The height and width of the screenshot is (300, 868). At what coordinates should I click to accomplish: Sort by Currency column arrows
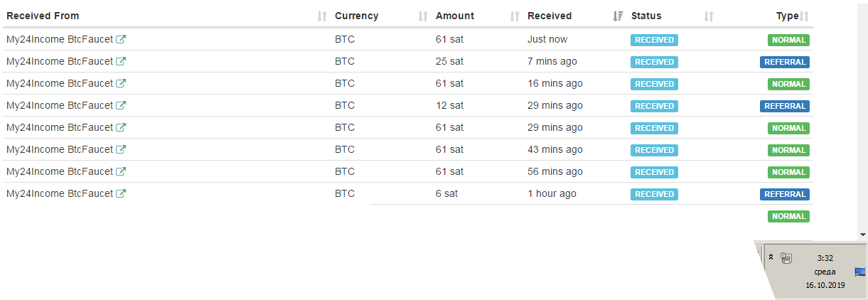click(423, 16)
